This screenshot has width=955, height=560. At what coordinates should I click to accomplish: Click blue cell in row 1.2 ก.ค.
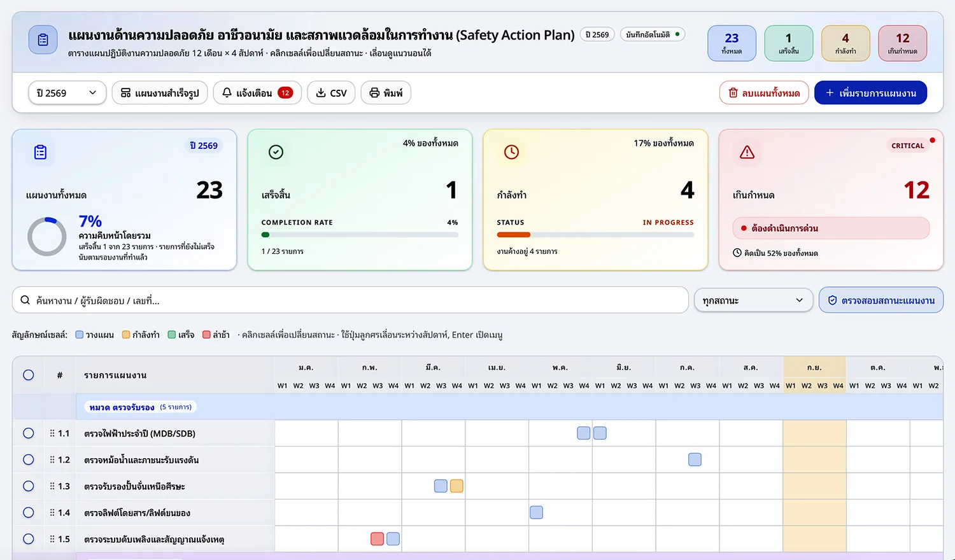point(695,459)
